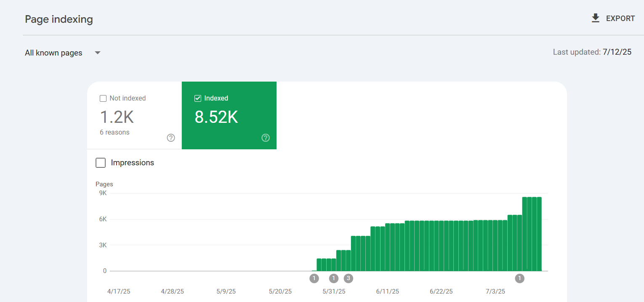Click the EXPORT text label

pyautogui.click(x=620, y=19)
